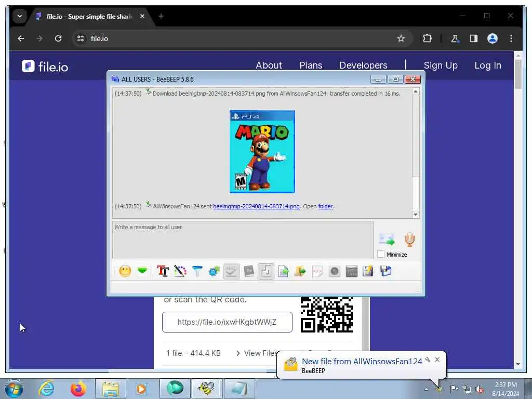Viewport: 532px width, 399px height.
Task: Open Developers page on file.io
Action: click(x=363, y=65)
